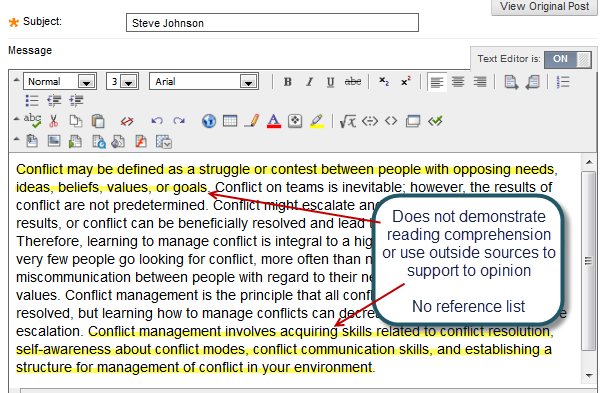This screenshot has width=600, height=393.
Task: Select the superscript icon
Action: coord(406,82)
